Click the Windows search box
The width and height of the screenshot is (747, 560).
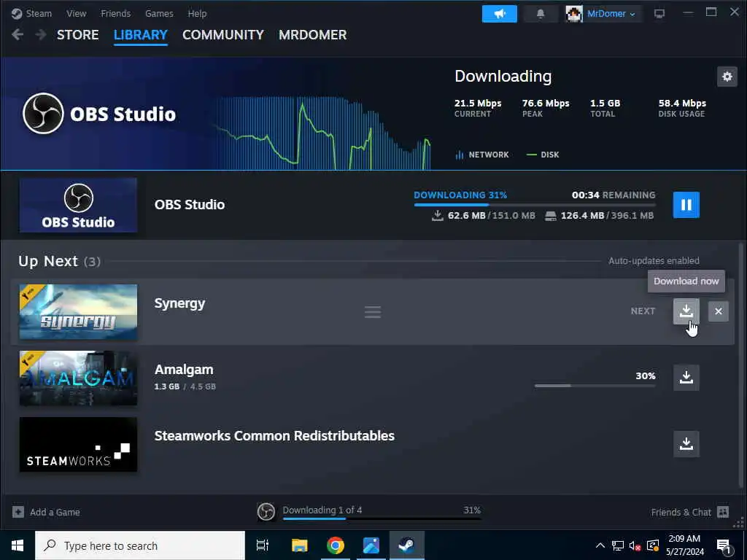tap(140, 545)
